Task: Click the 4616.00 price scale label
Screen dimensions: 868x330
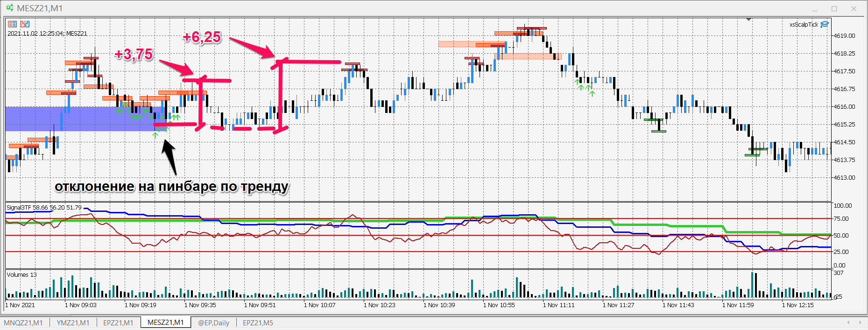Action: pos(844,106)
